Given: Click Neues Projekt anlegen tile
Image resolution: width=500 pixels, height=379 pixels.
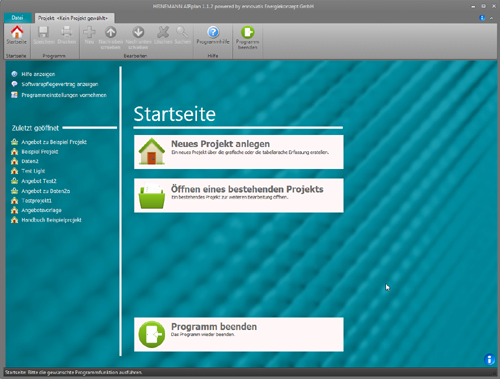Looking at the screenshot, I should 239,152.
